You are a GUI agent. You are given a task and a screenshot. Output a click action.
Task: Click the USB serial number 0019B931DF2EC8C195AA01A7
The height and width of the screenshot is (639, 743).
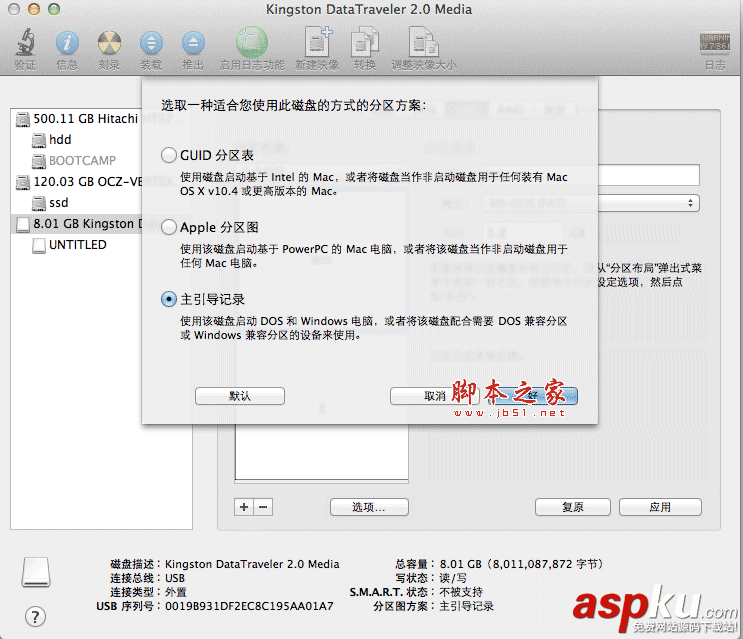pos(249,606)
